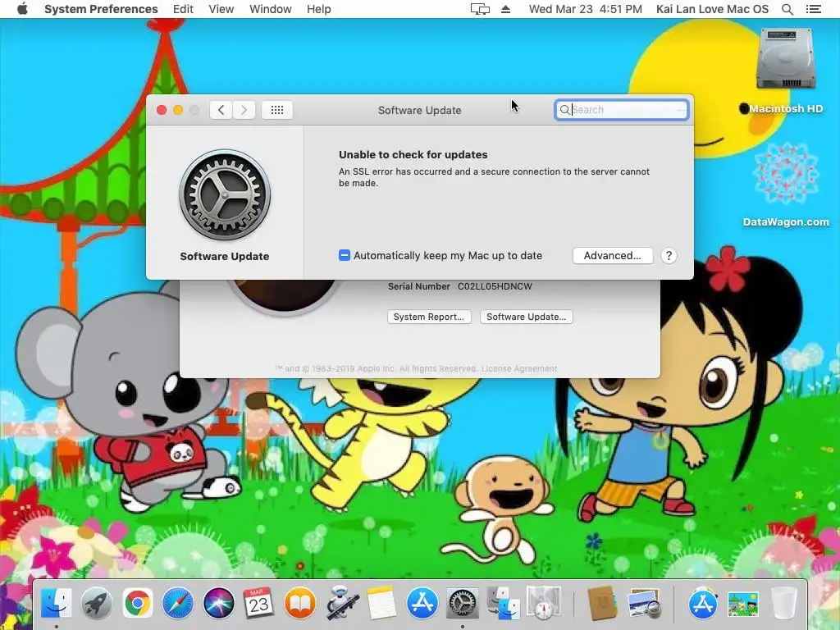Open the orange Books app in Dock
The image size is (840, 630).
[x=300, y=603]
